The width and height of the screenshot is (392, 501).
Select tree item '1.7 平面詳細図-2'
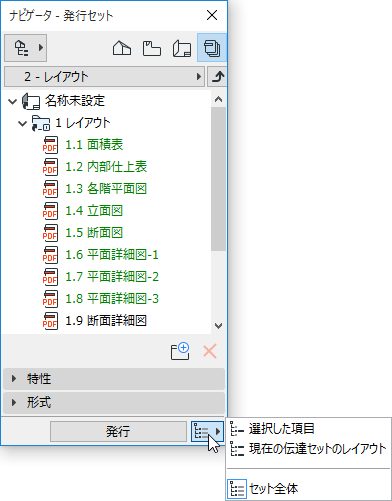tap(112, 277)
